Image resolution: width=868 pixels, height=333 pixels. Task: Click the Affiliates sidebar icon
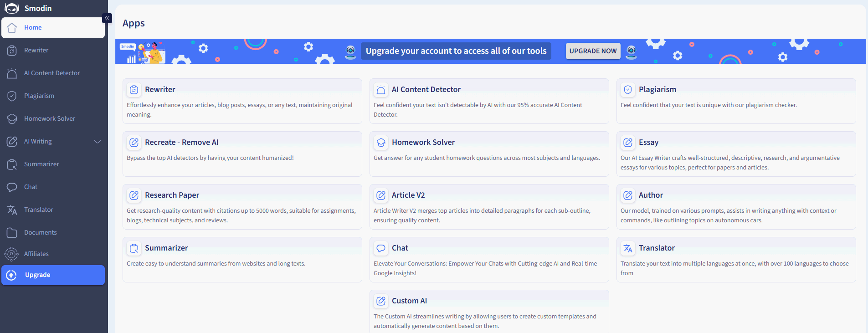tap(11, 254)
